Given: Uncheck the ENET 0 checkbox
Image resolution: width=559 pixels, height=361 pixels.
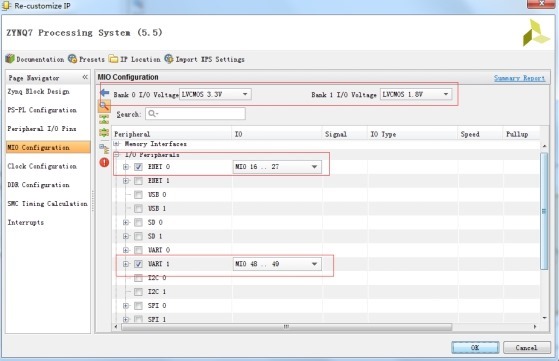Looking at the screenshot, I should click(x=138, y=167).
